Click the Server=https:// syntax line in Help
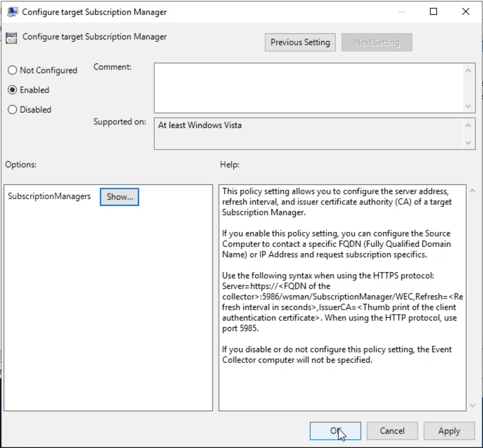 (x=276, y=286)
